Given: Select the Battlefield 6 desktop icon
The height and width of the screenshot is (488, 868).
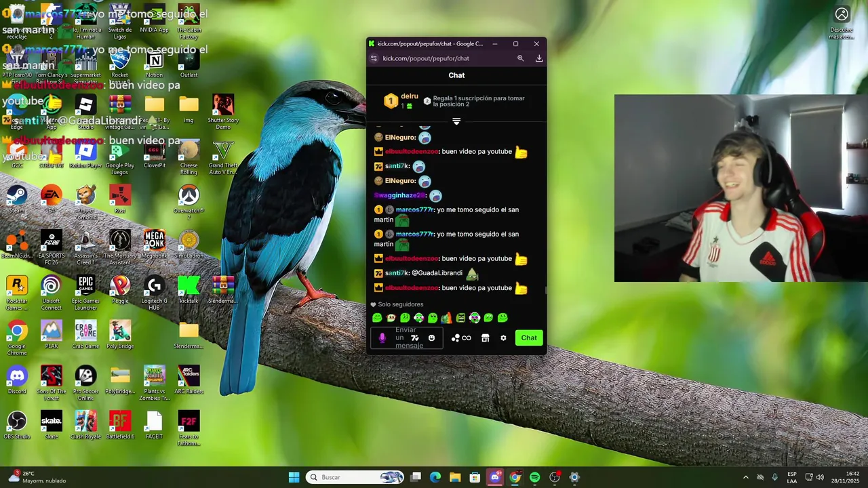Looking at the screenshot, I should point(120,425).
